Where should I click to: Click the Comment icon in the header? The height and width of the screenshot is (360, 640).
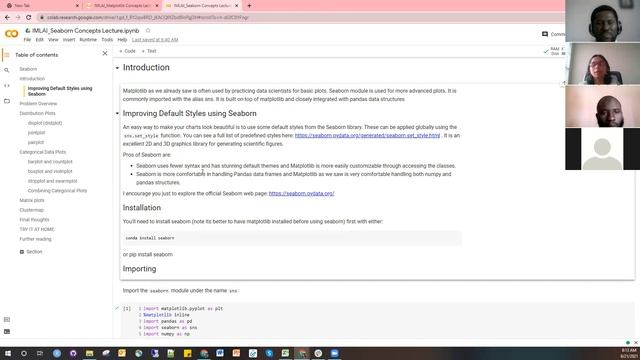click(x=545, y=34)
